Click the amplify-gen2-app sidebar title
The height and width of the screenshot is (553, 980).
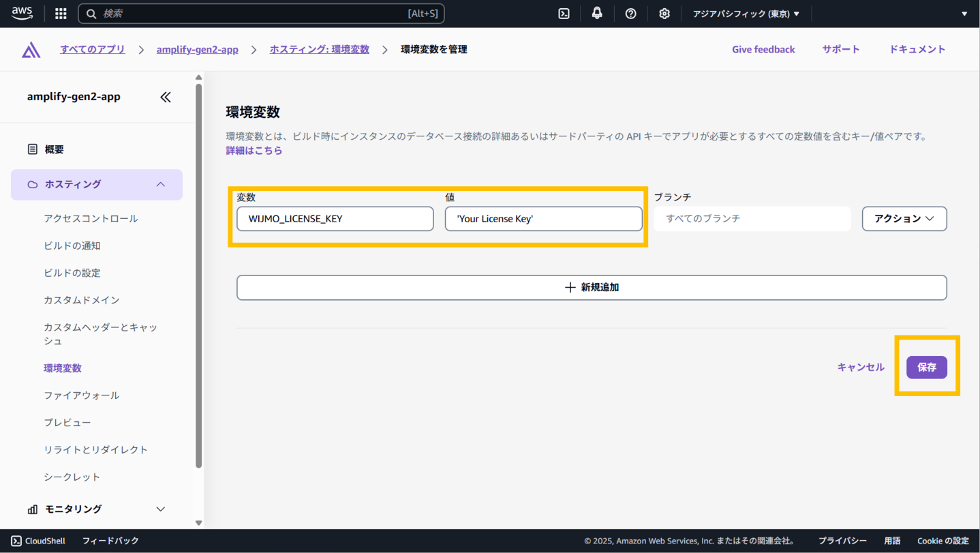74,97
